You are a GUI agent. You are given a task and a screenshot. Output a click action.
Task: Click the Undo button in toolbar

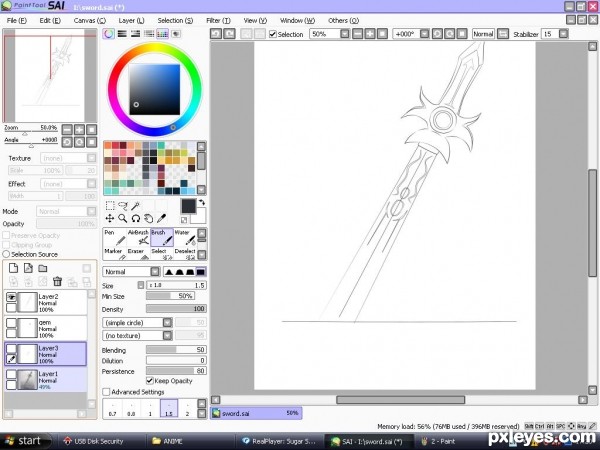point(216,34)
